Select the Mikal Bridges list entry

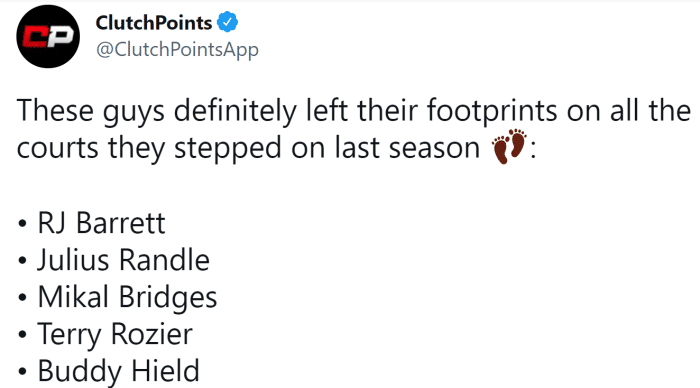point(128,298)
